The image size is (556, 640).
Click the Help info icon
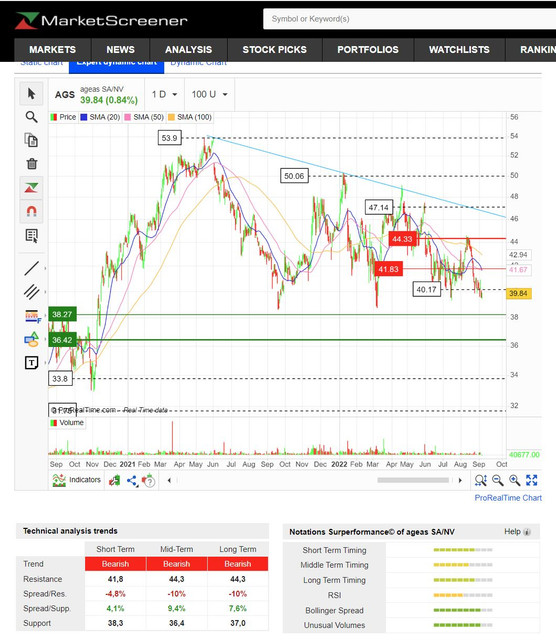pos(527,532)
